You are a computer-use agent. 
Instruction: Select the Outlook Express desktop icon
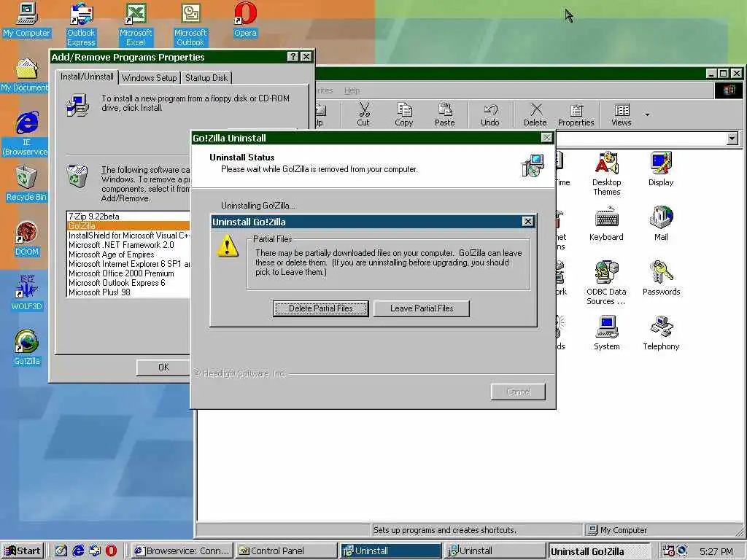click(81, 25)
